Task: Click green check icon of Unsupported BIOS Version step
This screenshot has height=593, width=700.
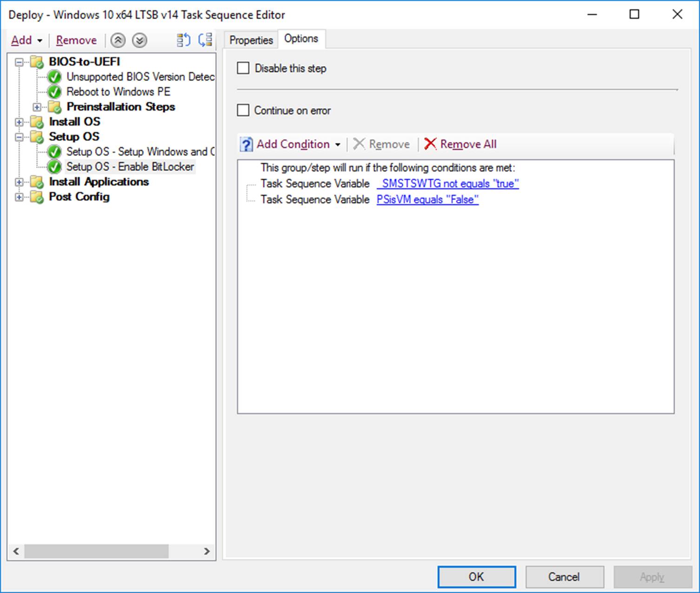Action: tap(54, 77)
